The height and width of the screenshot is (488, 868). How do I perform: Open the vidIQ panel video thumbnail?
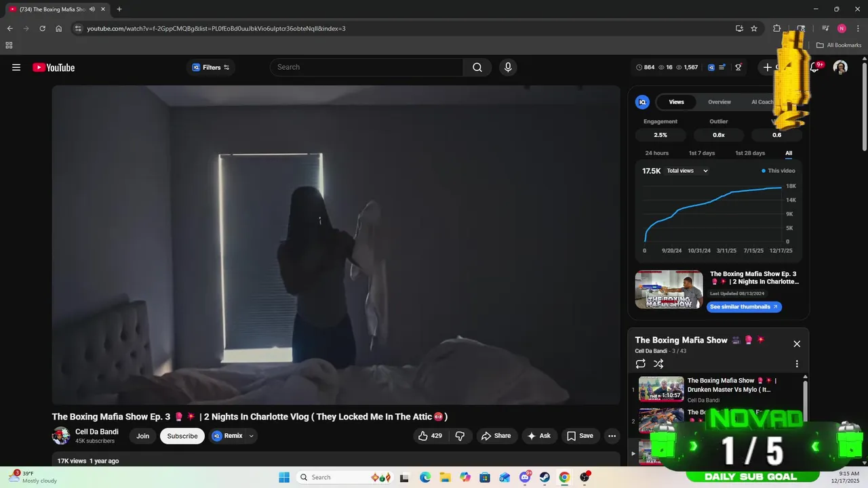point(669,289)
